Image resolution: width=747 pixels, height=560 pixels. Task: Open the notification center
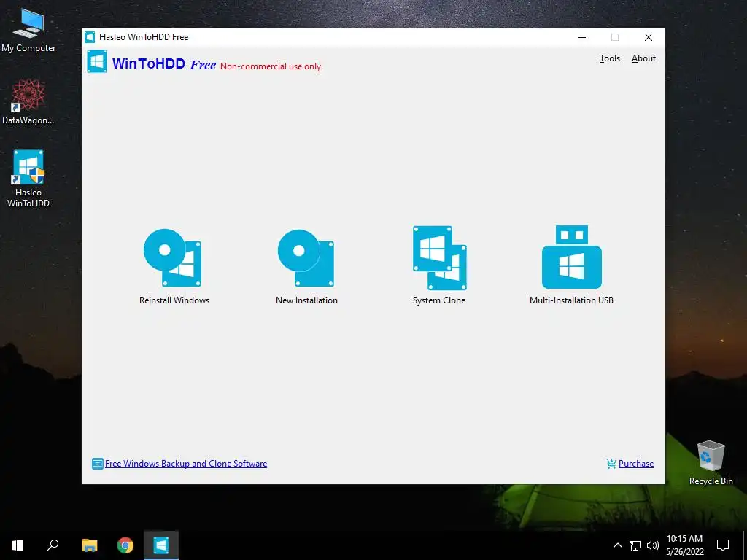point(723,545)
